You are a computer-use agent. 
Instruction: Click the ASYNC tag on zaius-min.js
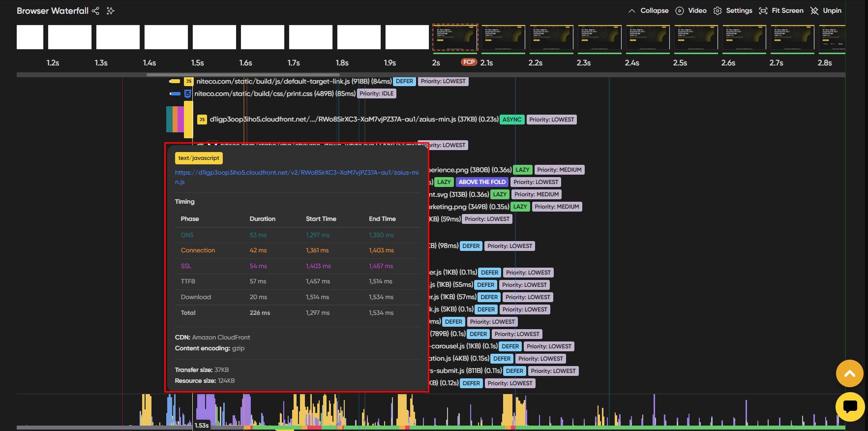click(x=511, y=120)
